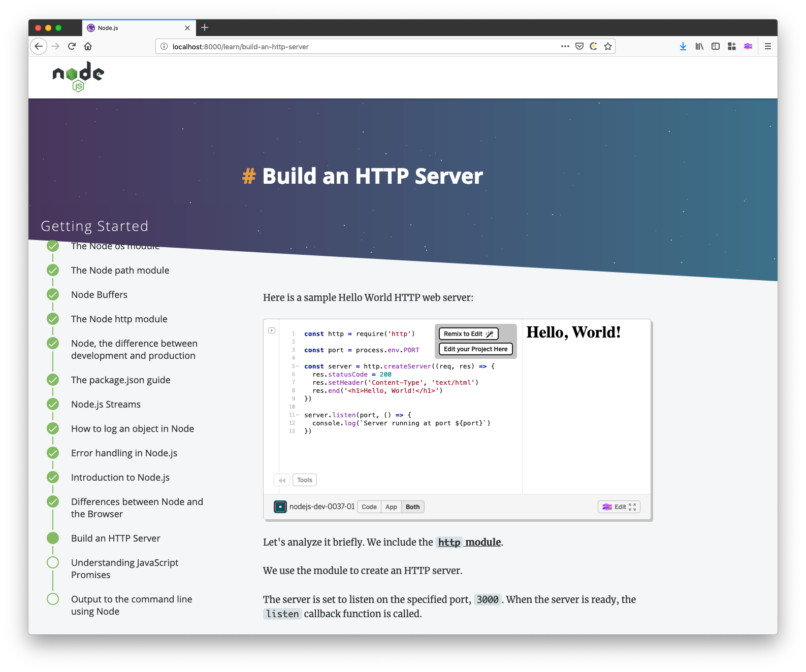Toggle the browser sidebar
The height and width of the screenshot is (672, 806).
click(716, 46)
